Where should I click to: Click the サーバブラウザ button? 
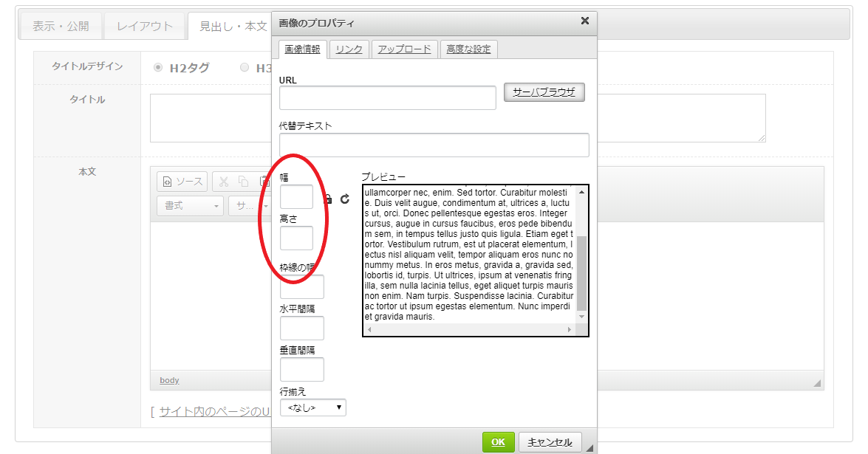tap(544, 92)
